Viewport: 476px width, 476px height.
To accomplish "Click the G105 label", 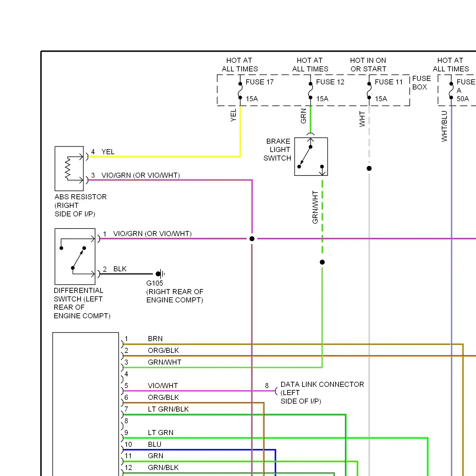I will click(x=155, y=283).
